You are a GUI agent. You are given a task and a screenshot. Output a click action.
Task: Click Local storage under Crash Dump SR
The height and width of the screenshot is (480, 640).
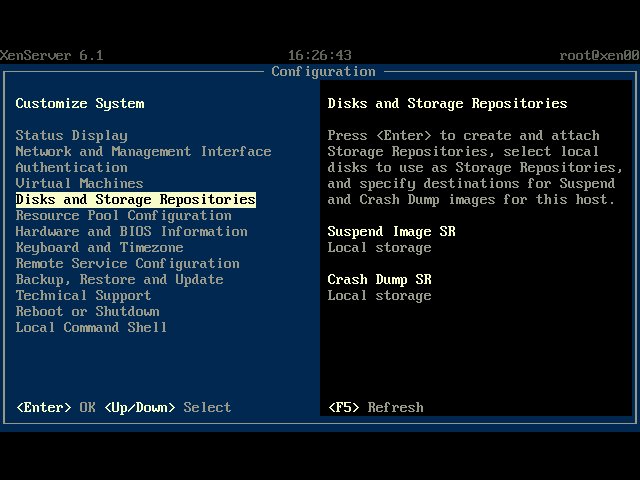(379, 296)
